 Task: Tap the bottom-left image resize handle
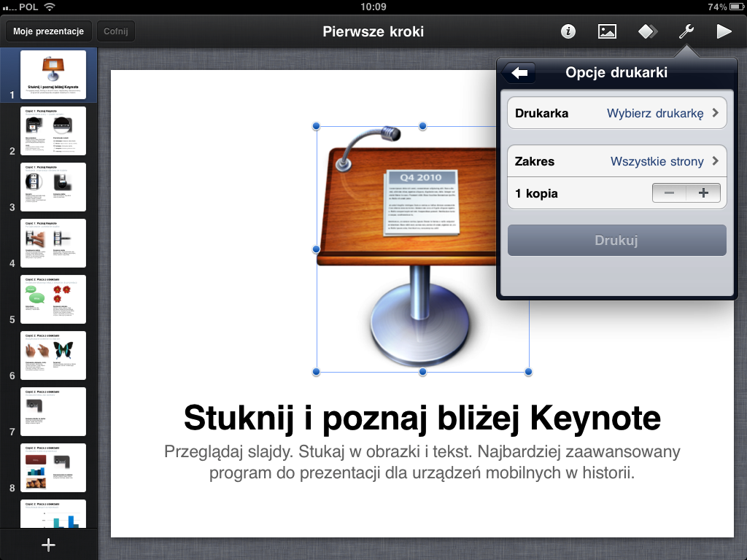pos(317,372)
